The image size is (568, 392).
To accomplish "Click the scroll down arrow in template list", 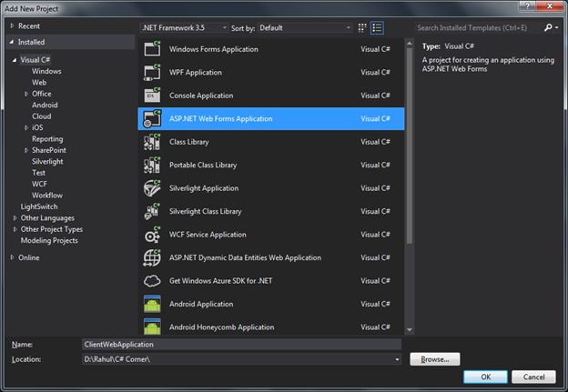I will tap(410, 330).
